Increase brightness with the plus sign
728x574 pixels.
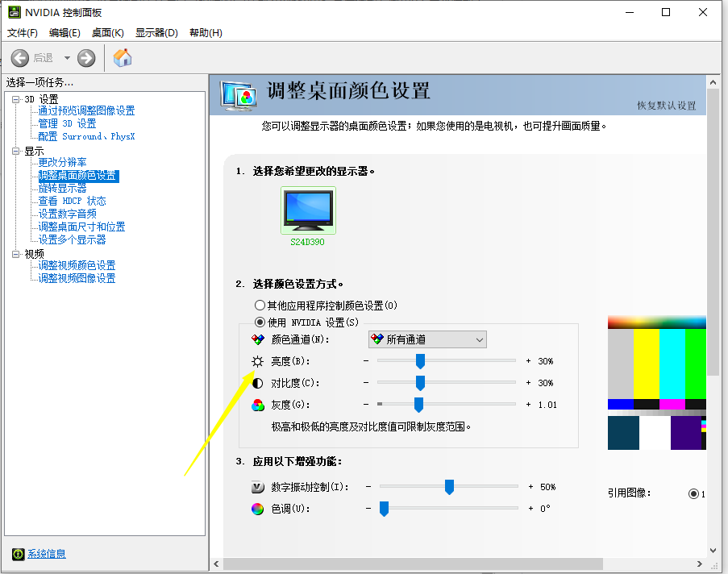(528, 361)
